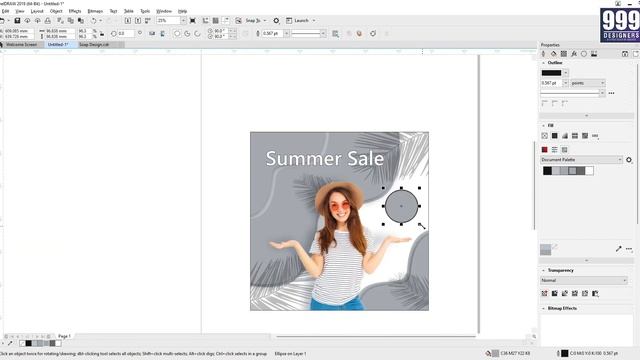Toggle scroll mode icon in Properties header
640x360 pixels.
pyautogui.click(x=625, y=54)
